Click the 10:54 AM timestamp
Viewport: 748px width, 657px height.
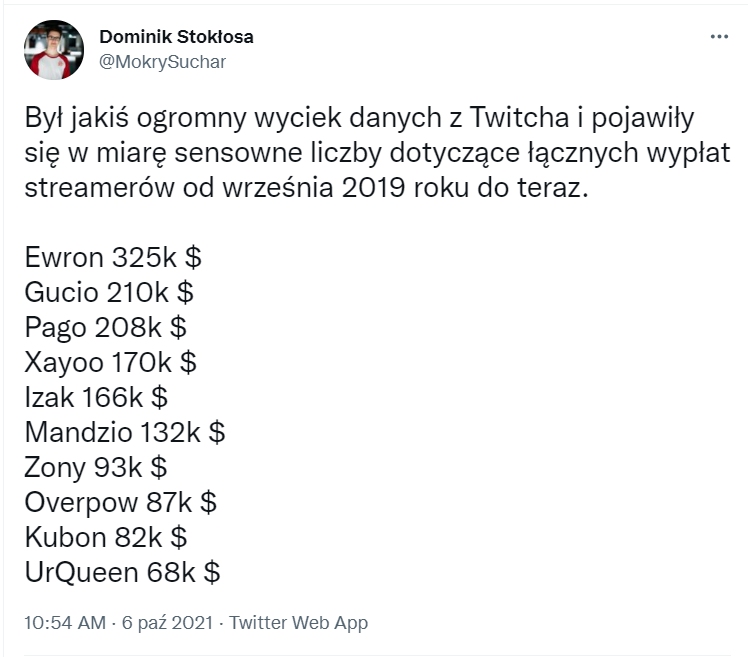pos(64,623)
